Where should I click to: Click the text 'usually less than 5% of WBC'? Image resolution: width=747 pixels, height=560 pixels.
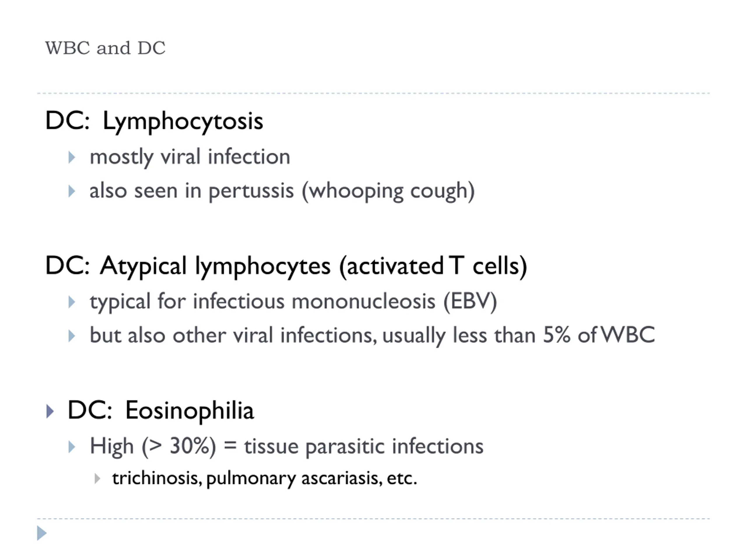tap(519, 336)
